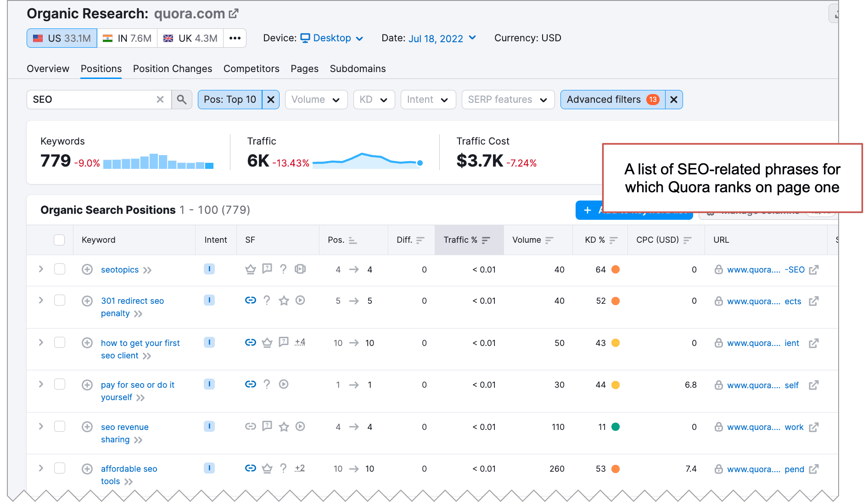Open the pay for seo or do it yourself link
The height and width of the screenshot is (502, 868).
[138, 391]
